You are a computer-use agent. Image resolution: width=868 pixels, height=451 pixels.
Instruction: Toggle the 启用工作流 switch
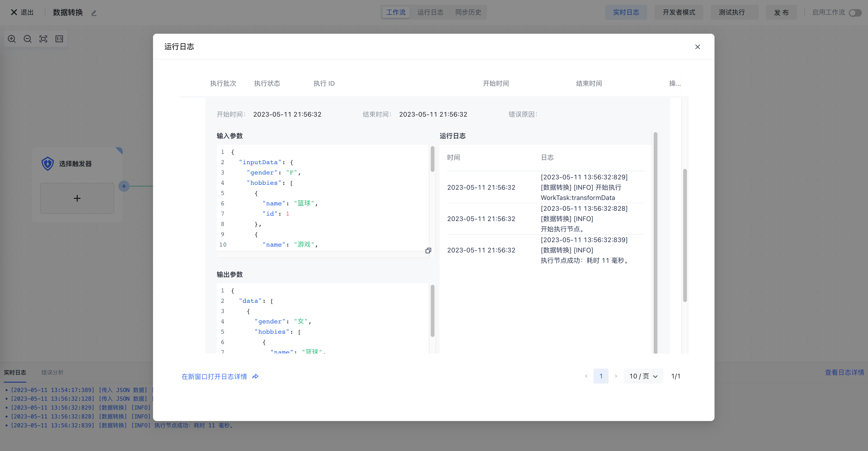click(855, 12)
